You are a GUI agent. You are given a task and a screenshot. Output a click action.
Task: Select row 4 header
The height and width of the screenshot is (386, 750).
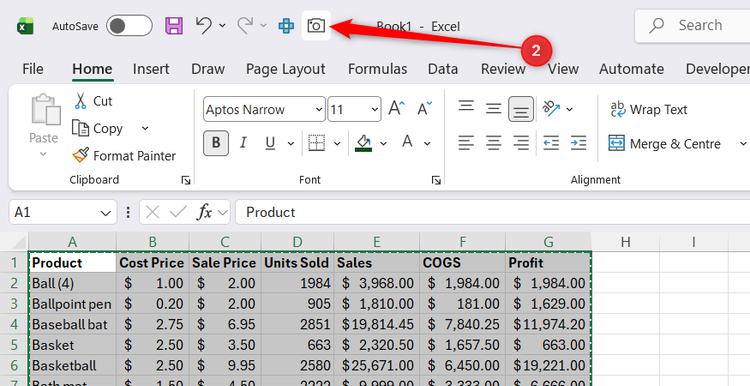[14, 324]
